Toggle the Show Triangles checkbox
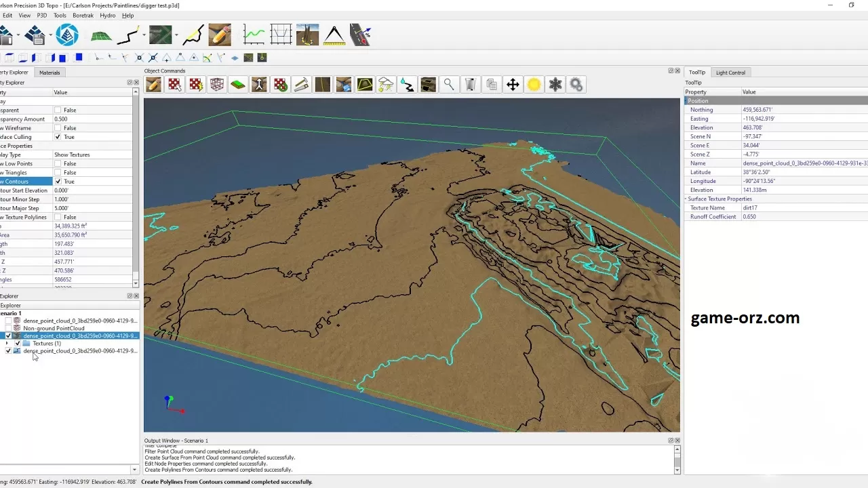The height and width of the screenshot is (488, 868). click(x=58, y=173)
